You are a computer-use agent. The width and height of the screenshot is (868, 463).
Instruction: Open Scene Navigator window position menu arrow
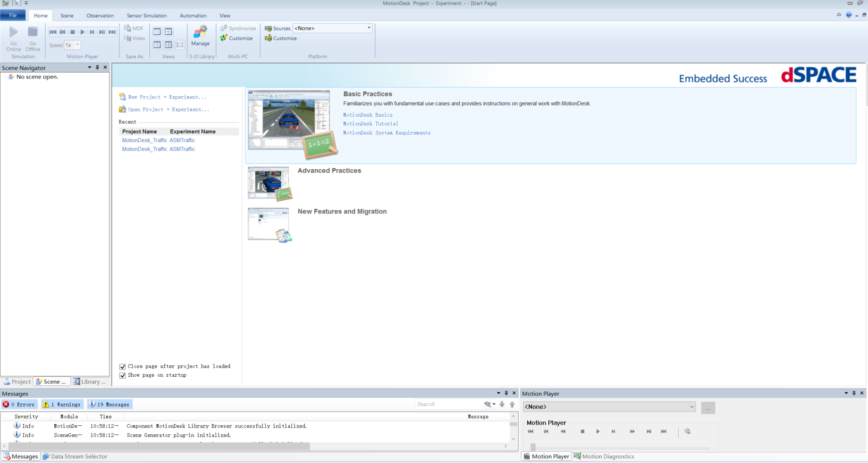pyautogui.click(x=89, y=68)
